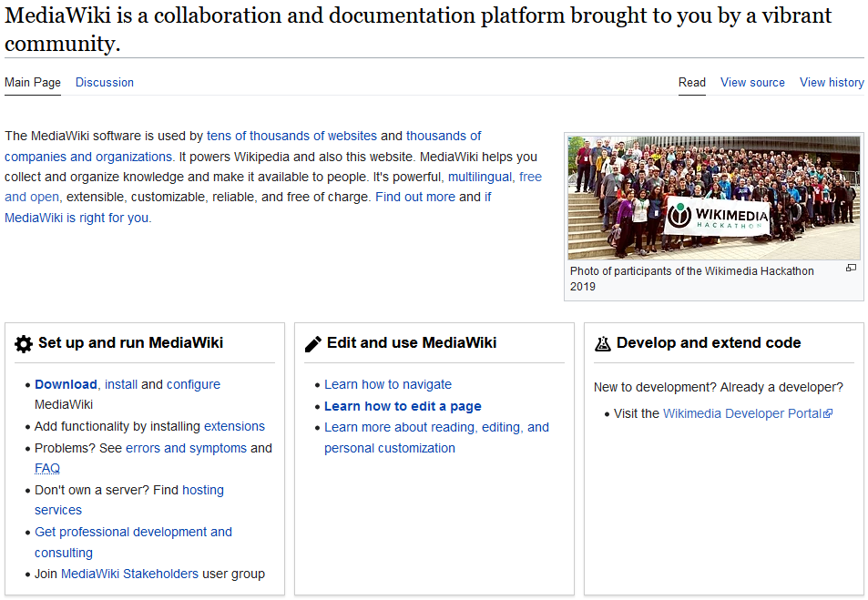The image size is (868, 600).
Task: Click the page title about MediaWiki collaboration platform
Action: (x=418, y=29)
